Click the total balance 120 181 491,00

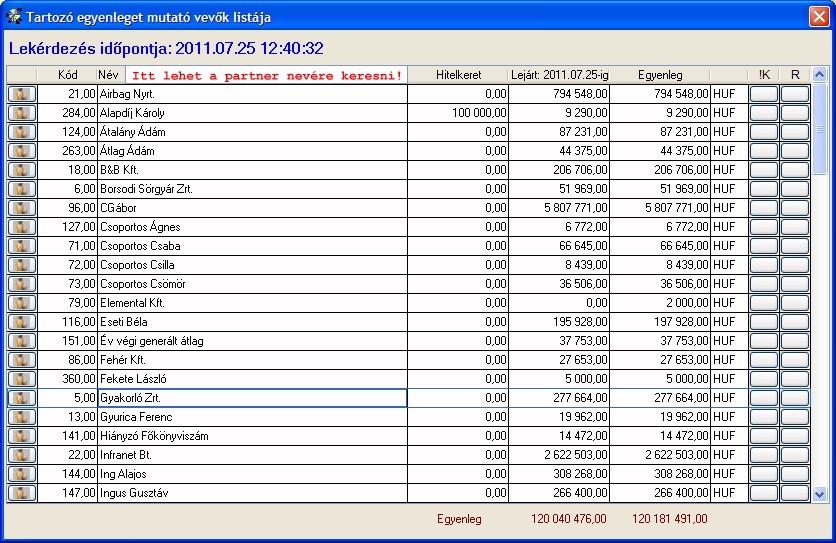point(670,518)
